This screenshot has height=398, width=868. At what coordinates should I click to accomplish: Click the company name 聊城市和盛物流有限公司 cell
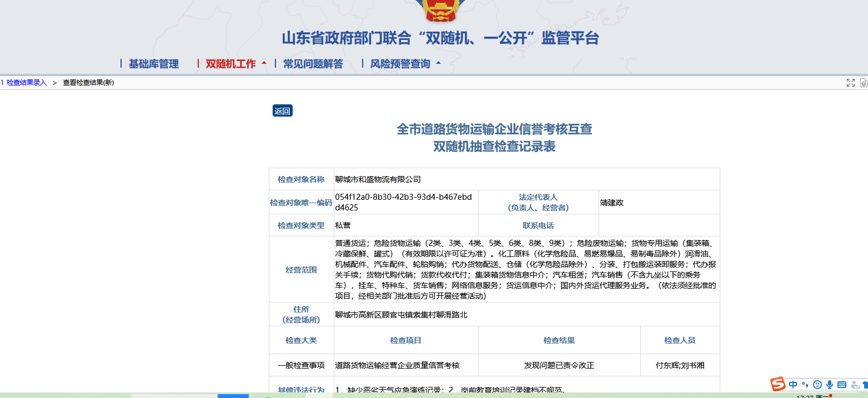tap(378, 179)
